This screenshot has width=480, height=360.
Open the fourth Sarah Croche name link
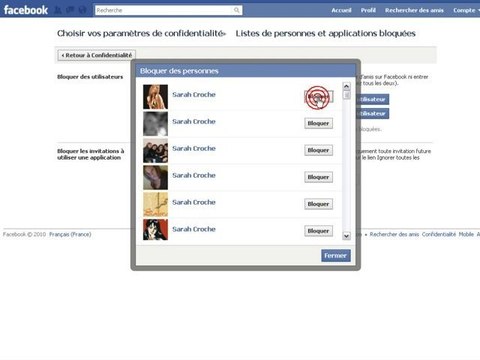pyautogui.click(x=194, y=175)
